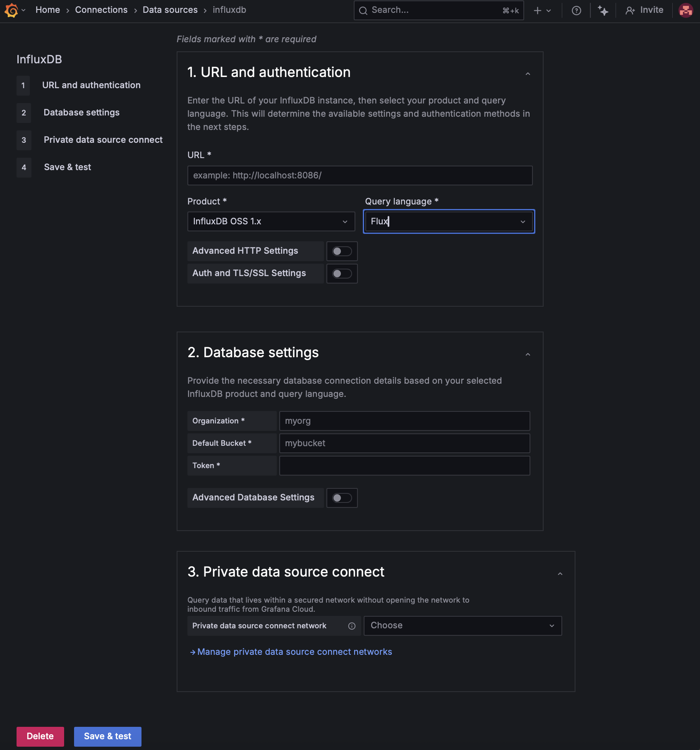Click the search magnifier in the top bar
The height and width of the screenshot is (750, 700).
tap(363, 10)
